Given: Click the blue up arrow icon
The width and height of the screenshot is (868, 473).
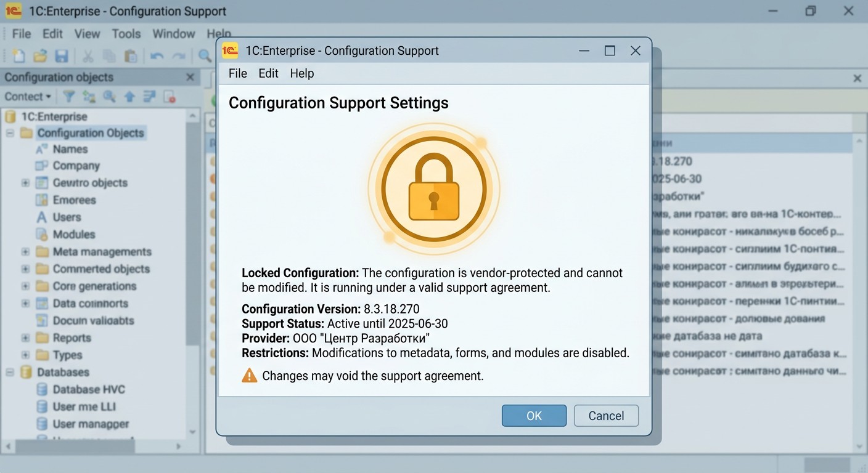Looking at the screenshot, I should coord(129,97).
